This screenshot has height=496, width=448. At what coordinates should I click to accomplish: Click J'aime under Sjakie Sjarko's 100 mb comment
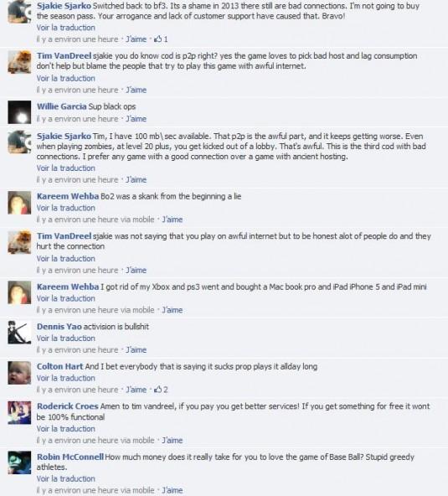click(136, 179)
